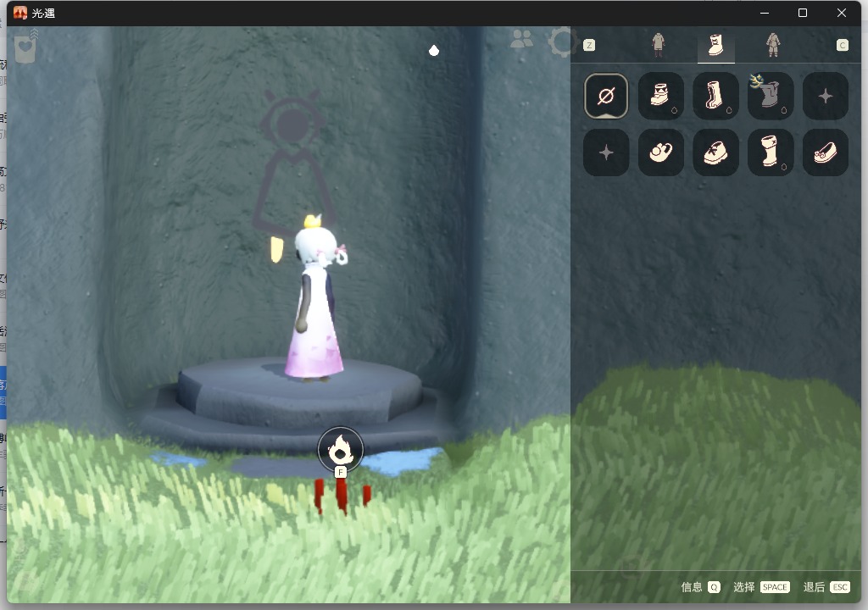Click the white droplet indicator at top
This screenshot has height=610, width=868.
[434, 50]
